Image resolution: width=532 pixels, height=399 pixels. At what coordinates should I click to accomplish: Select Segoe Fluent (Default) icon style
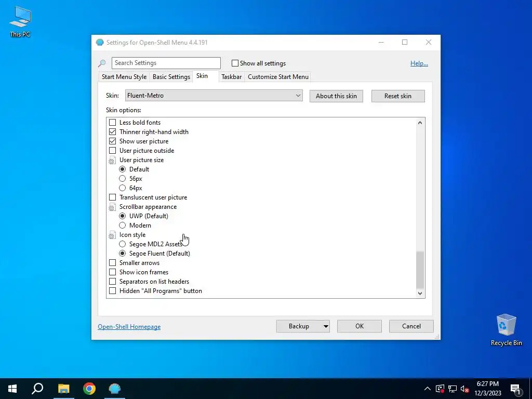tap(122, 254)
